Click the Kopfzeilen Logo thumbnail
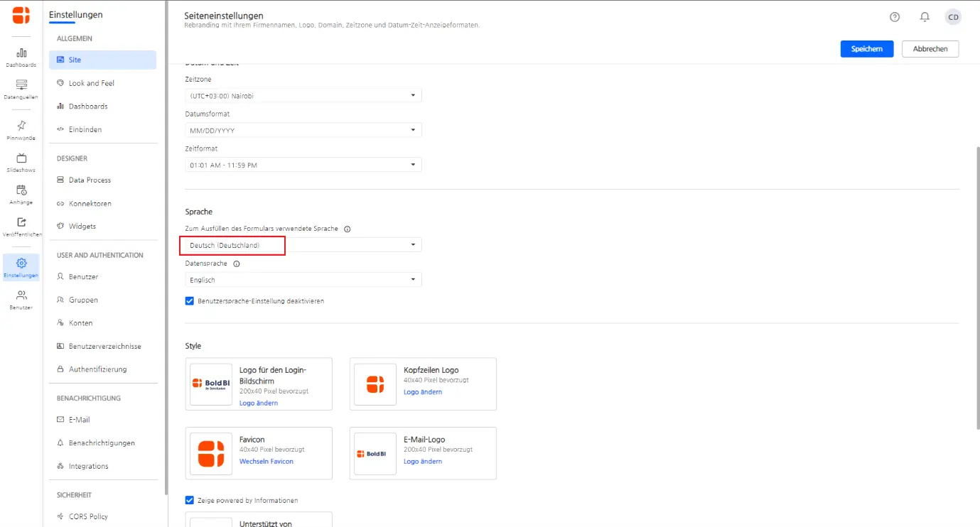Screen dimensions: 980x527 375,384
